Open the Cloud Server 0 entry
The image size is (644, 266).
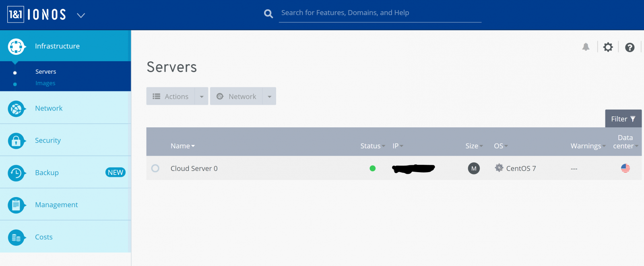coord(194,168)
